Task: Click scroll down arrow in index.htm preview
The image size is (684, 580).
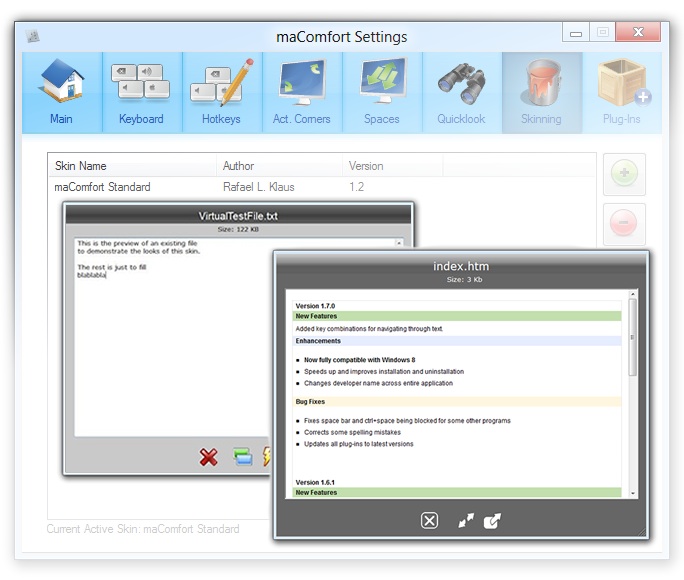Action: [x=633, y=494]
